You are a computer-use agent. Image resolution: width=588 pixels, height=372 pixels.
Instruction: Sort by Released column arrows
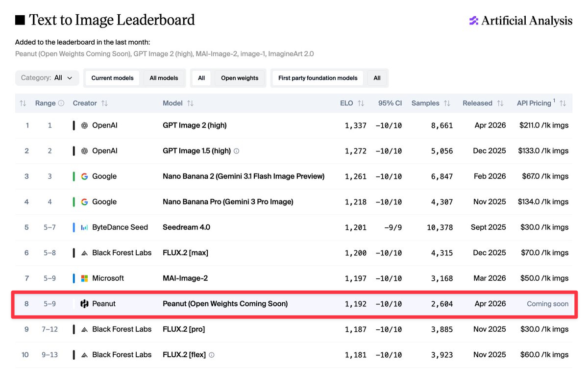(x=500, y=103)
